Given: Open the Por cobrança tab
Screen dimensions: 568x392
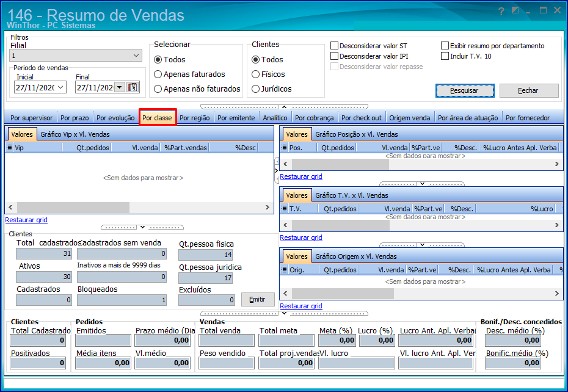Looking at the screenshot, I should pyautogui.click(x=314, y=118).
